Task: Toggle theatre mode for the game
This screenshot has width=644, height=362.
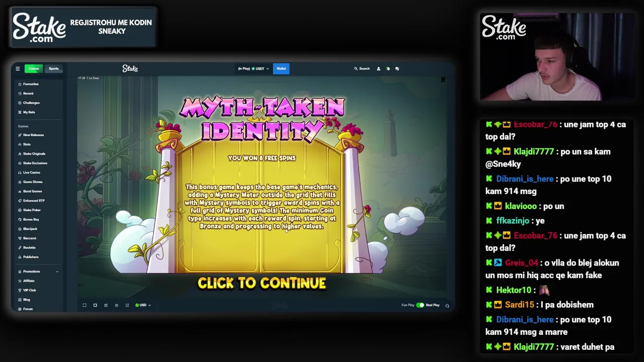Action: (x=95, y=305)
